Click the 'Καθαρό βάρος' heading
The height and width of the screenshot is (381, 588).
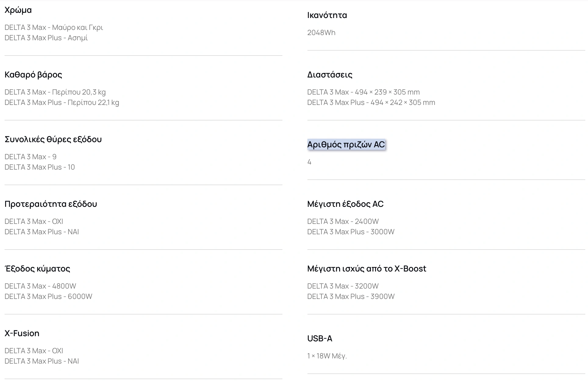pos(33,75)
